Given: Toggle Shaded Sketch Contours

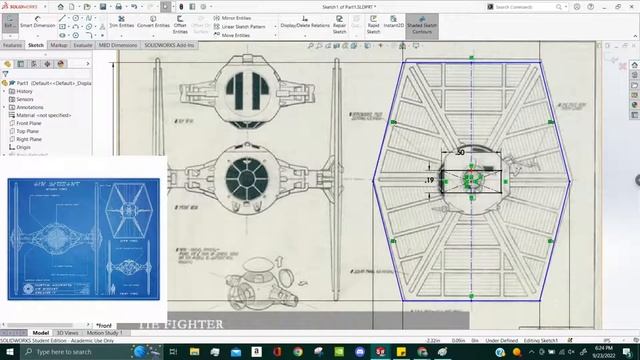Looking at the screenshot, I should 422,25.
